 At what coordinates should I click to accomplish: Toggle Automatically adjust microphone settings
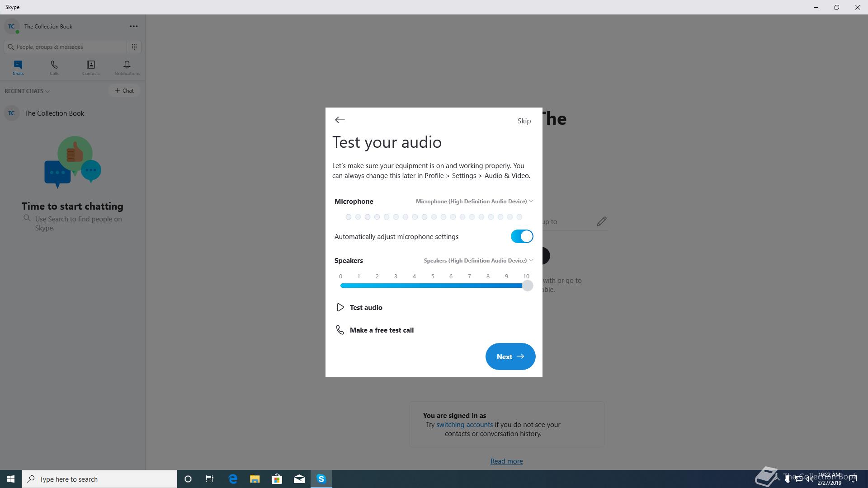tap(522, 236)
